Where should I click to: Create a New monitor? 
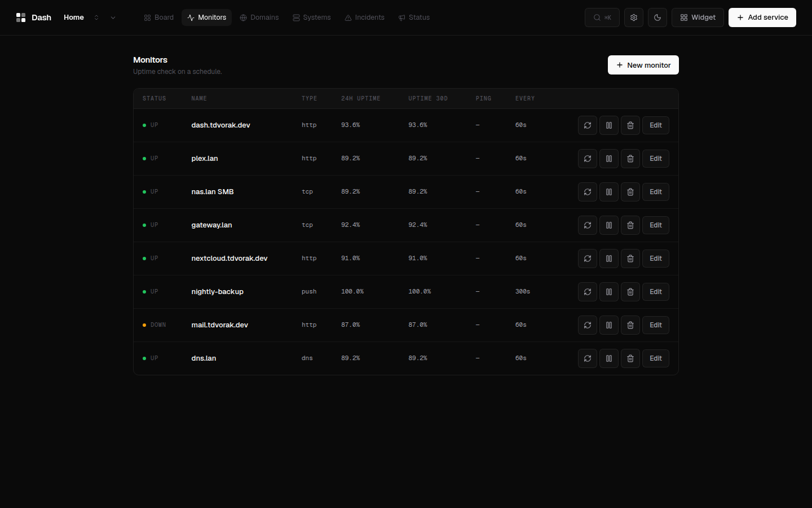[x=643, y=65]
